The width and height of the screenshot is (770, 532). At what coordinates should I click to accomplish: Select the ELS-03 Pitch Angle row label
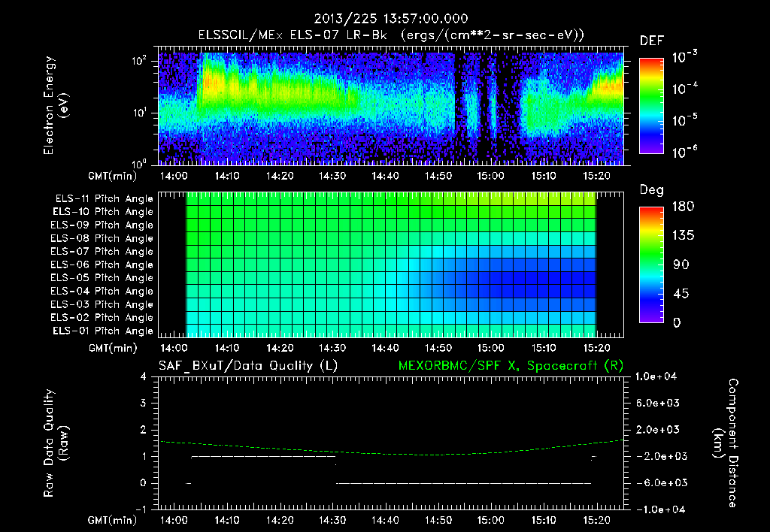tap(102, 305)
